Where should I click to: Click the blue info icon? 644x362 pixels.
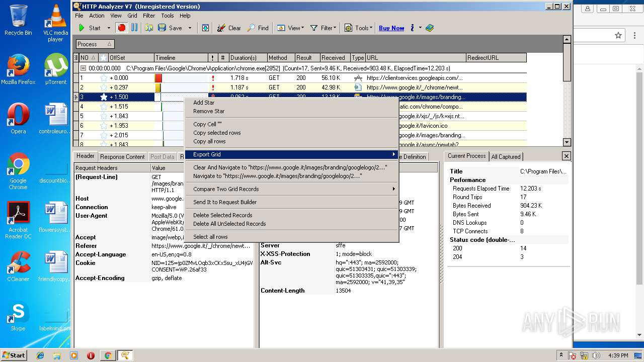pyautogui.click(x=413, y=28)
